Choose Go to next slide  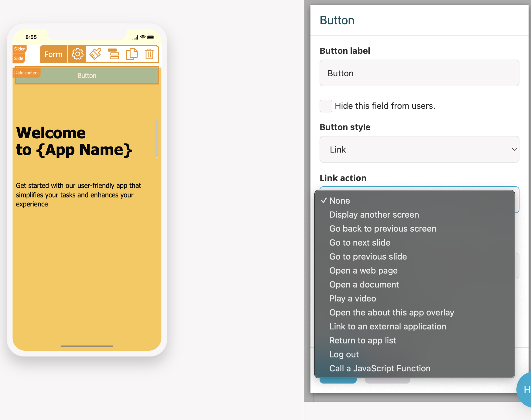(415, 243)
